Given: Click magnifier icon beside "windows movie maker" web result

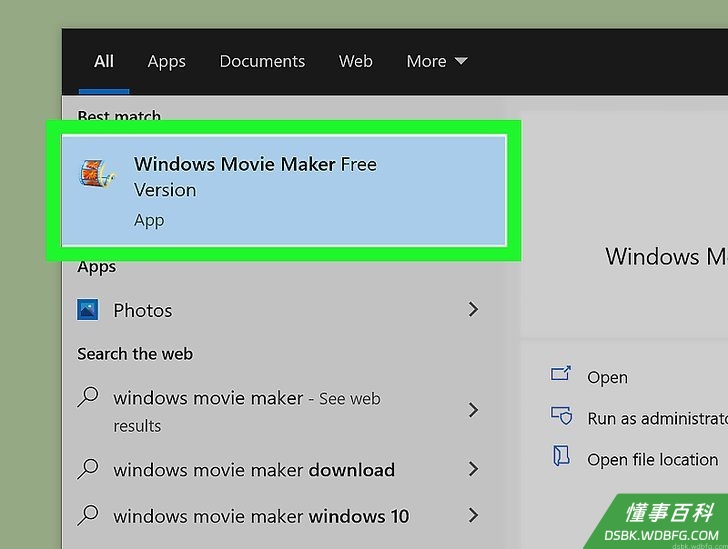Looking at the screenshot, I should pos(88,397).
